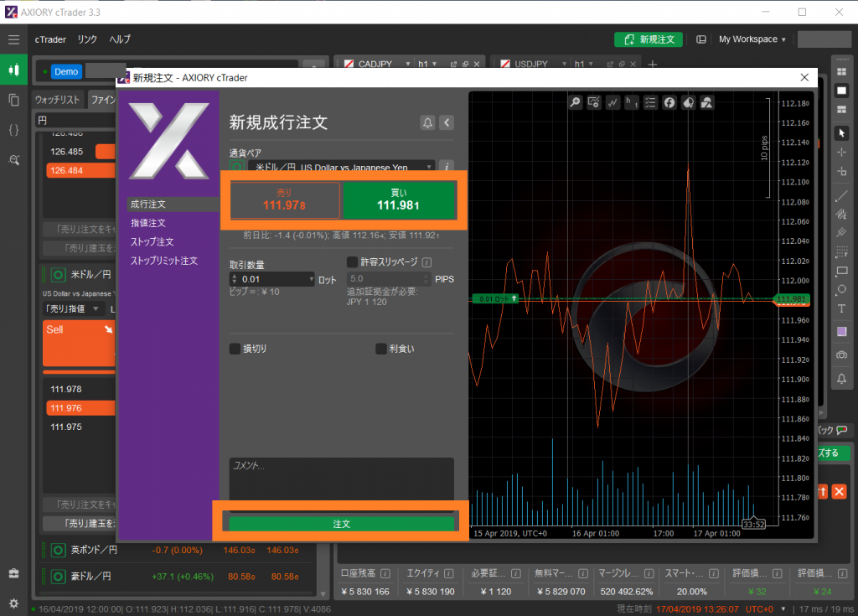This screenshot has height=616, width=858.
Task: Add a new chart tab with plus
Action: coord(652,64)
